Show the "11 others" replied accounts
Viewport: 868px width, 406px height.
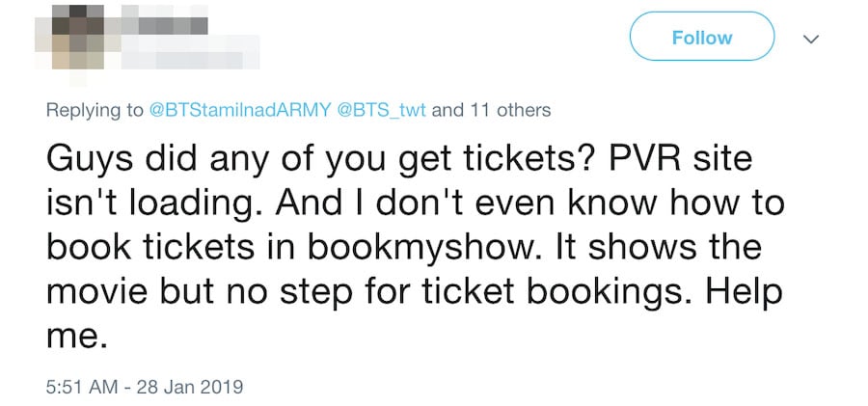tap(510, 110)
